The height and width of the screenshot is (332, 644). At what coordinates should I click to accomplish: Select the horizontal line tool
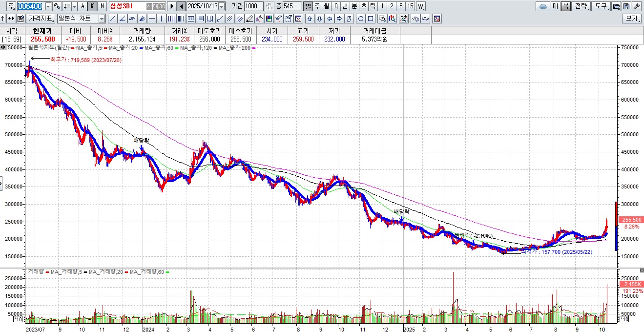tap(152, 19)
